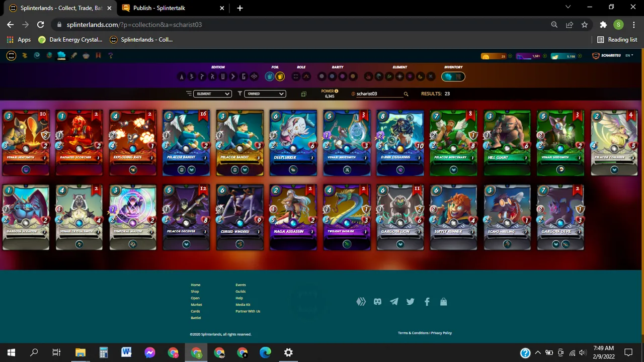Click the green plus beside the 5.198 balance
644x362 pixels.
coord(580,56)
